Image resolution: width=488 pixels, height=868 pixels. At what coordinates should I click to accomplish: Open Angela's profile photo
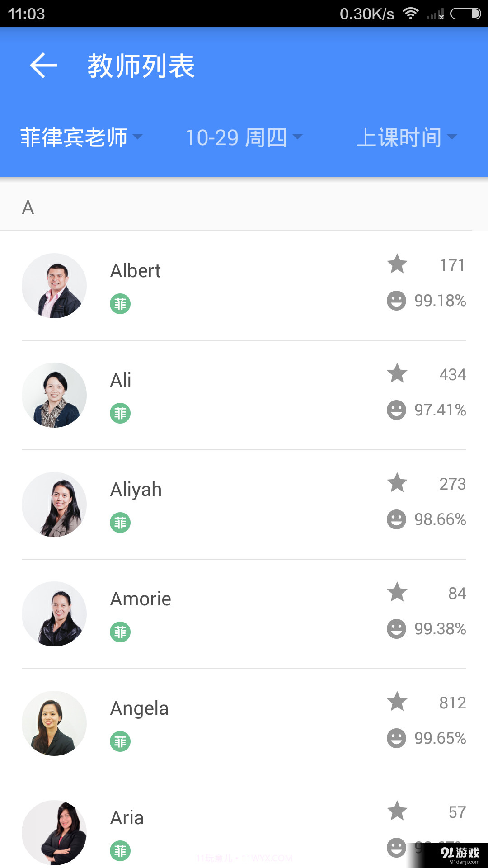tap(54, 723)
